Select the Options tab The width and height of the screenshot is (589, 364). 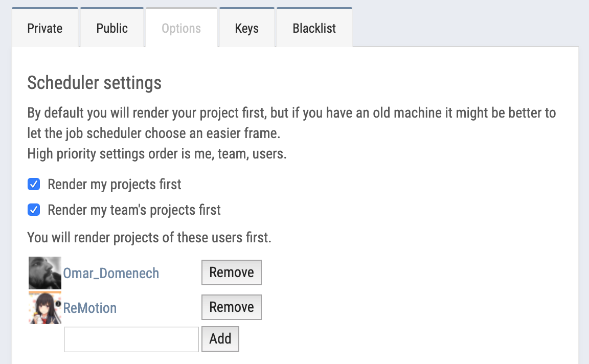point(181,28)
